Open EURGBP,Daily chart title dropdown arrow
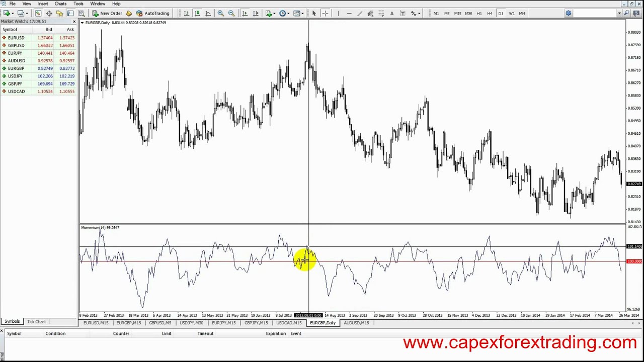644x362 pixels. point(83,23)
